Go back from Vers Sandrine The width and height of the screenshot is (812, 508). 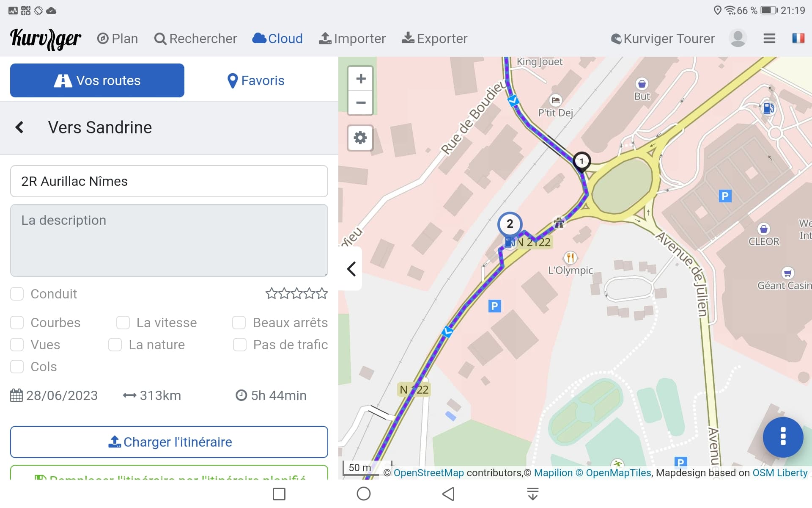point(19,127)
